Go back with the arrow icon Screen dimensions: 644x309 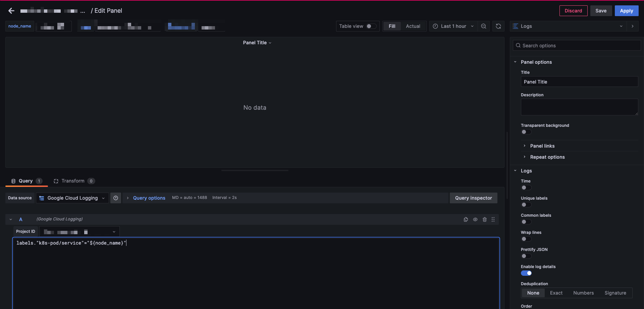(x=11, y=11)
